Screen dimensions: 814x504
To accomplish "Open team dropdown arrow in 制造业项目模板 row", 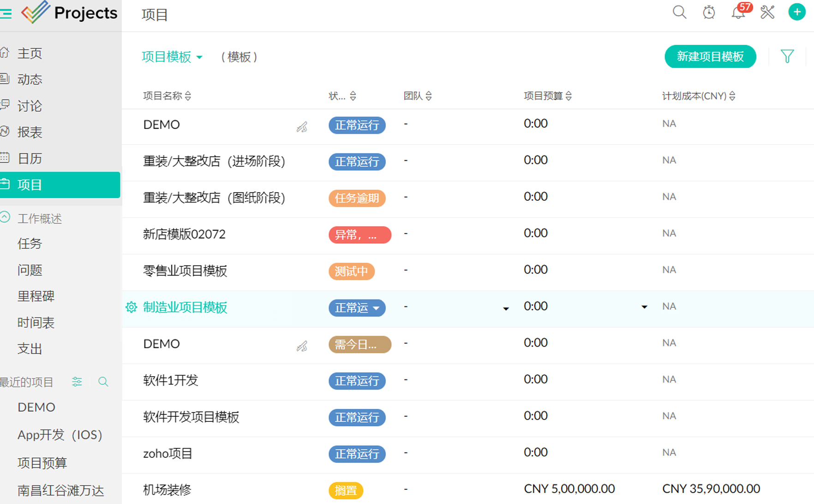I will click(506, 308).
